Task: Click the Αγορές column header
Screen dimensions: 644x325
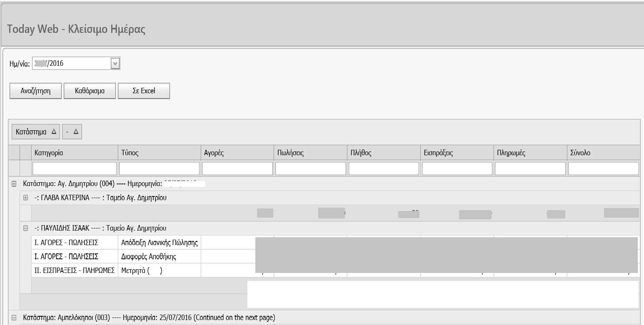Action: 237,153
